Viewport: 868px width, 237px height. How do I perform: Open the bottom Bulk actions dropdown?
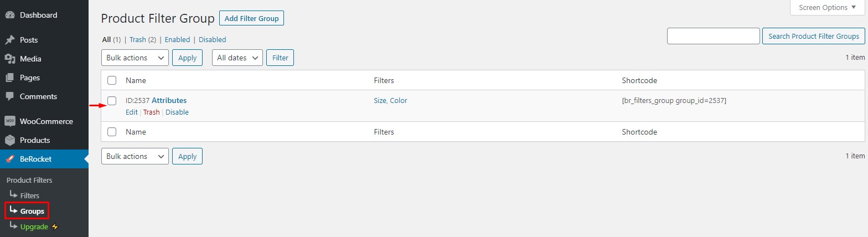[x=135, y=156]
